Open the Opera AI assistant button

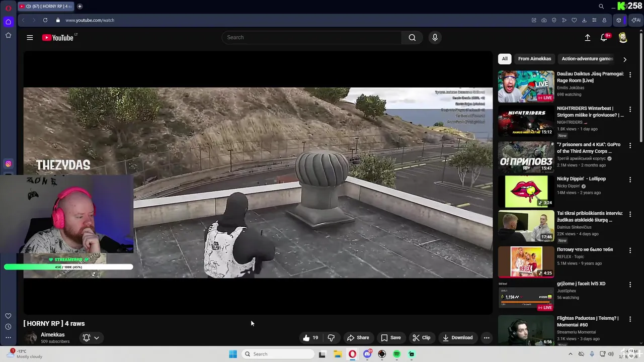(x=636, y=20)
